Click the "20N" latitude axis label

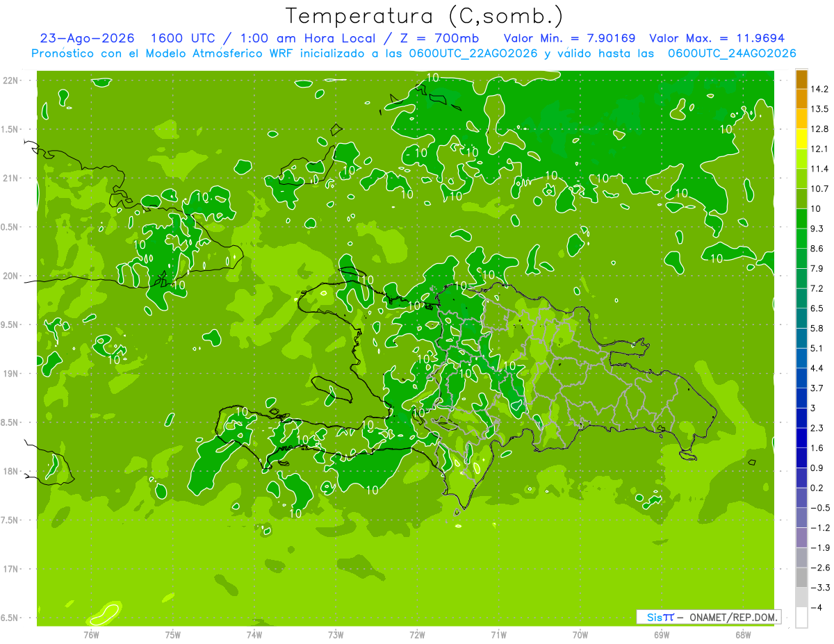click(11, 276)
